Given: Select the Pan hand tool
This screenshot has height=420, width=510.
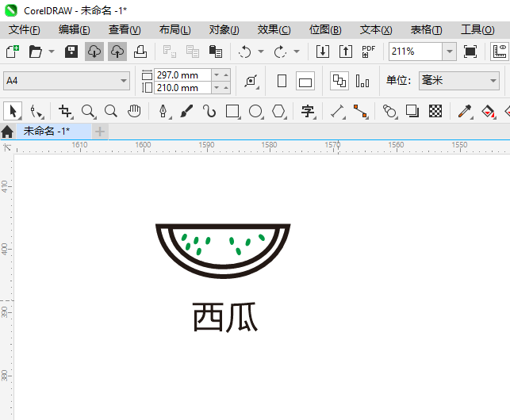Looking at the screenshot, I should click(x=134, y=112).
